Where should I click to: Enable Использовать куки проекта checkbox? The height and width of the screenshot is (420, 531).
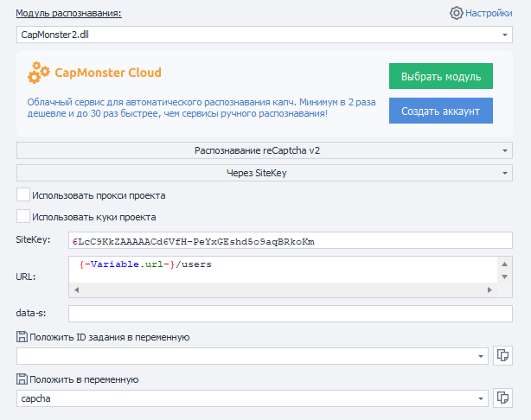tap(23, 216)
